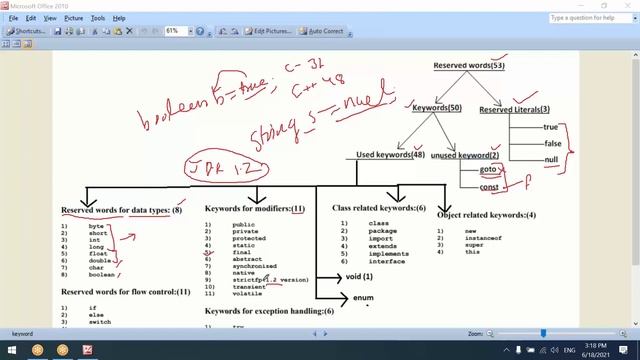
Task: Click the 'Class related keywords:(6)' heading
Action: (379, 208)
